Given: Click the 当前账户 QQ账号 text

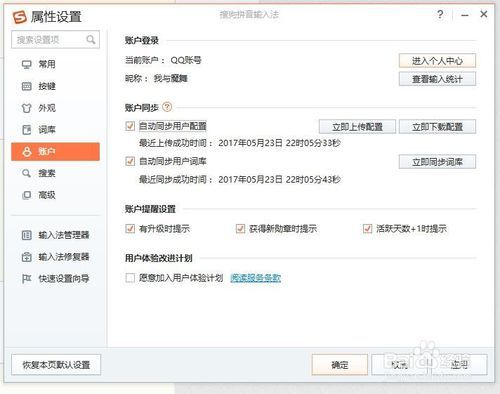Looking at the screenshot, I should coord(163,60).
